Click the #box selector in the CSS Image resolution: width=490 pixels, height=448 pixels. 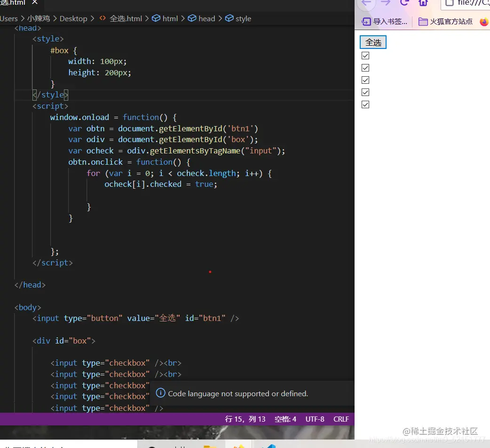(x=59, y=51)
